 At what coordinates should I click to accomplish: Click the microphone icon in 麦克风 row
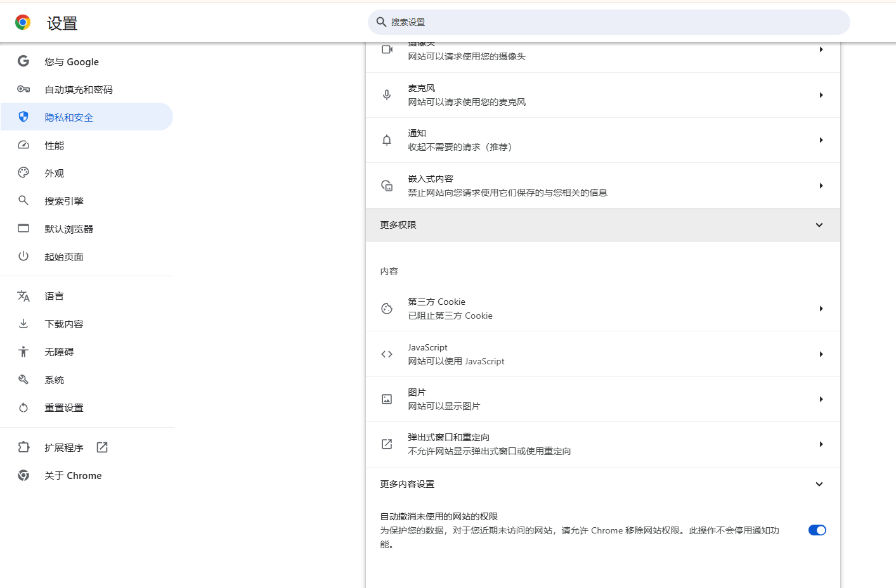tap(387, 95)
